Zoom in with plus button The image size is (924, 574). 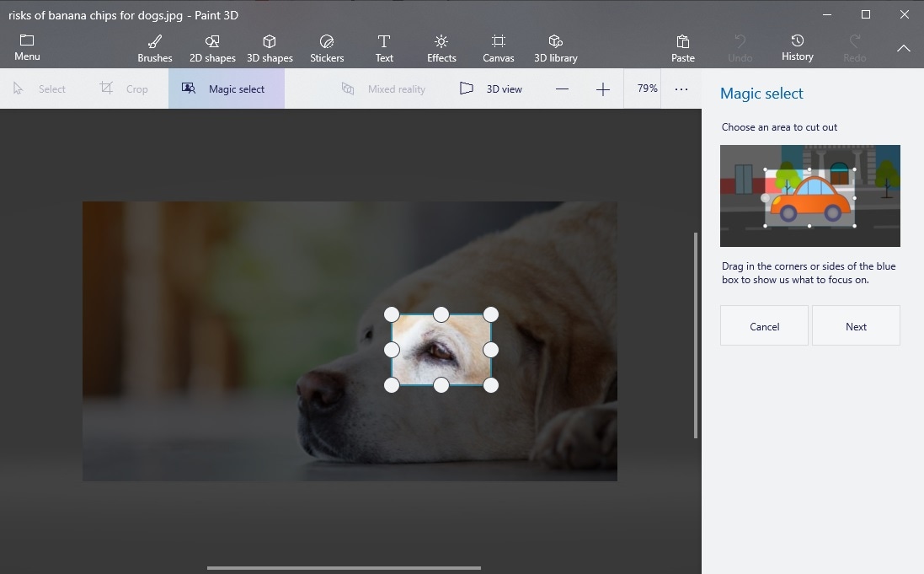603,89
